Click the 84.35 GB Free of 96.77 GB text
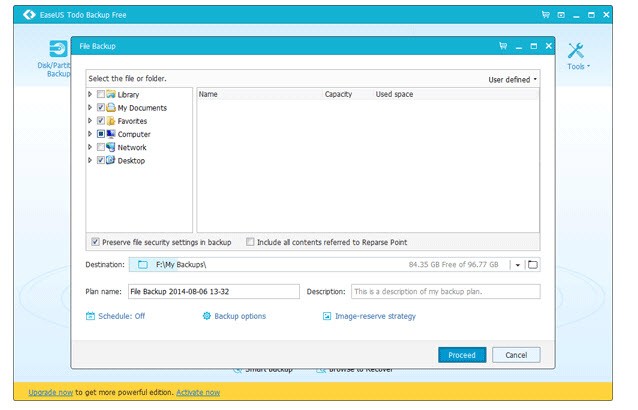This screenshot has height=410, width=638. [453, 265]
